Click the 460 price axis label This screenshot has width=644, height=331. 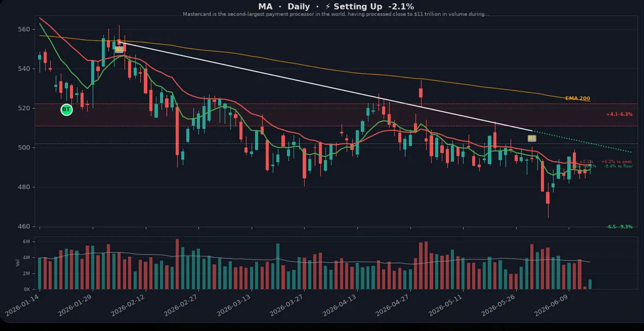coord(23,226)
